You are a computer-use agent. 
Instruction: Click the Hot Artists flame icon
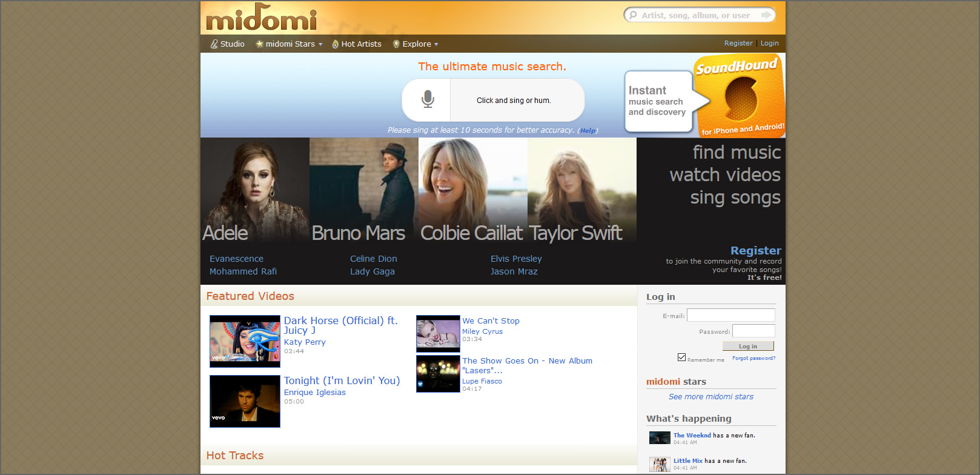[x=335, y=44]
